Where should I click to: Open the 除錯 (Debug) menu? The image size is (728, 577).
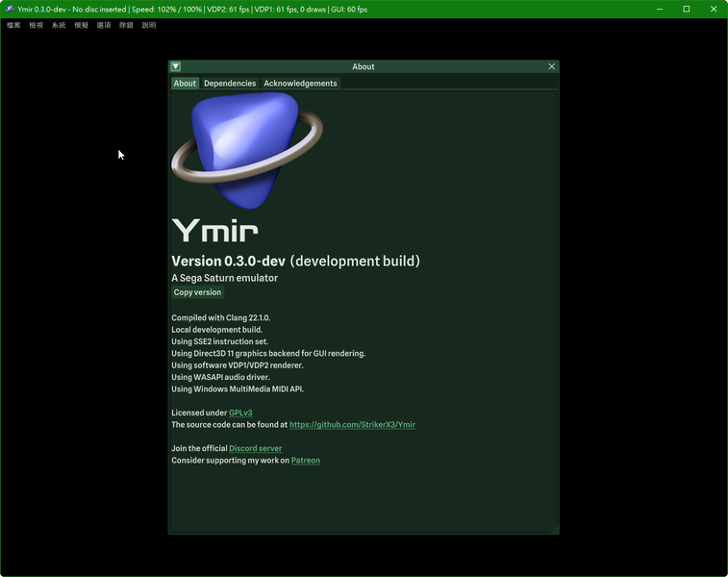tap(126, 25)
